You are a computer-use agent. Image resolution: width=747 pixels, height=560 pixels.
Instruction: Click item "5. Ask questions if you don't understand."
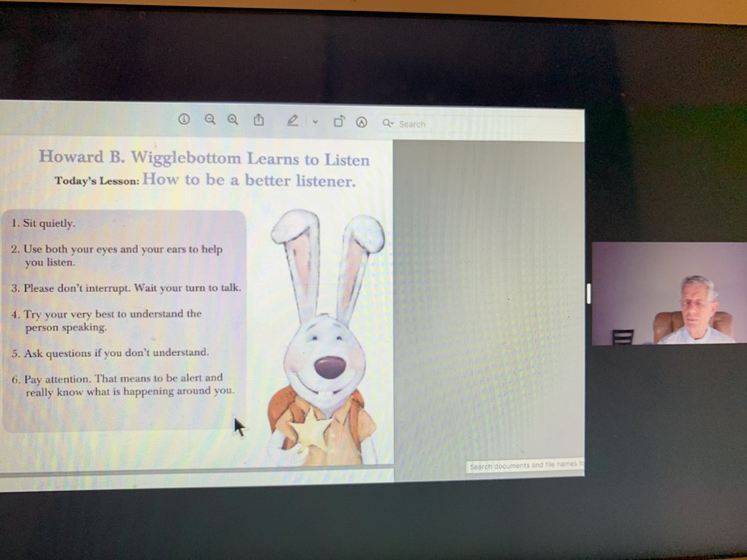tap(110, 353)
